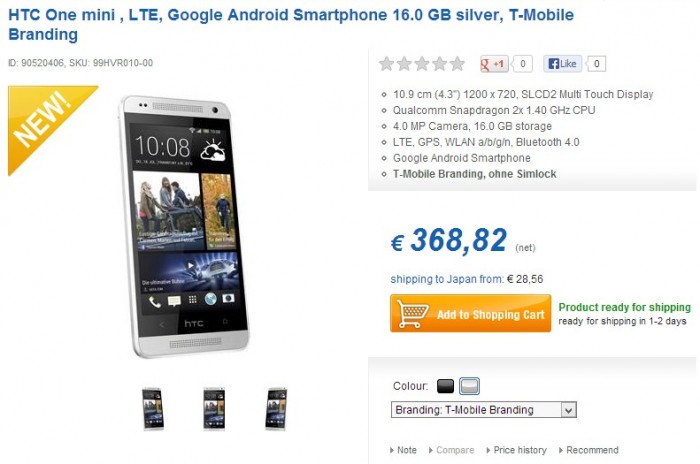Click the Branding dropdown arrow
700x464 pixels.
tap(568, 410)
